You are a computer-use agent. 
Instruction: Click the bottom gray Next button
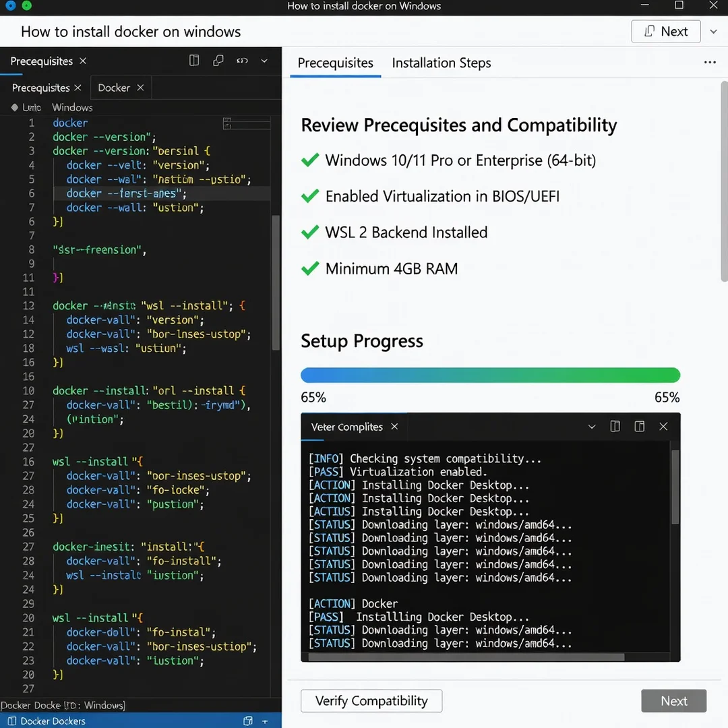tap(673, 700)
